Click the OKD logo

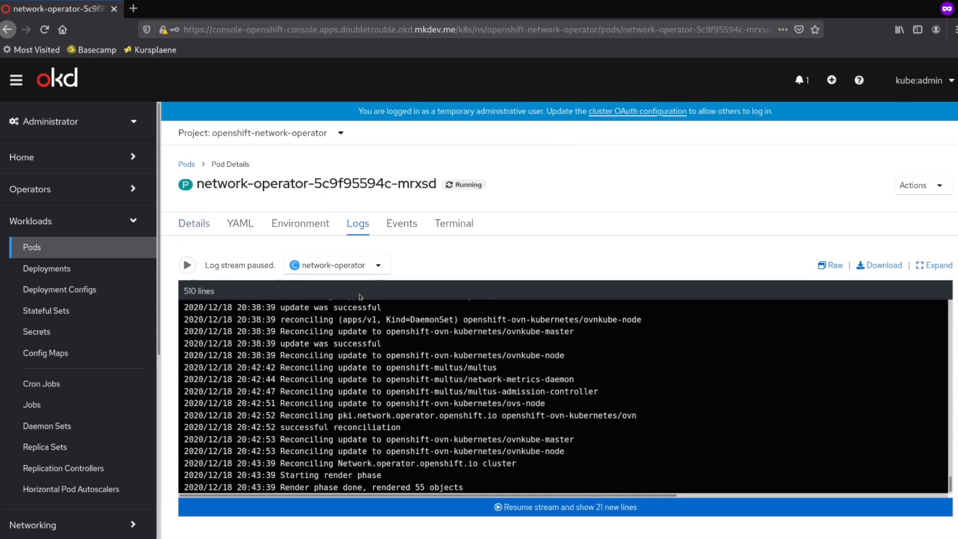(x=57, y=79)
